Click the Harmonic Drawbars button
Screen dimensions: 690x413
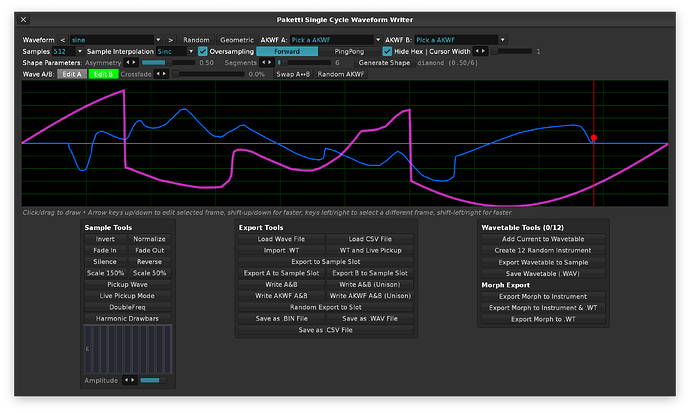[x=128, y=318]
